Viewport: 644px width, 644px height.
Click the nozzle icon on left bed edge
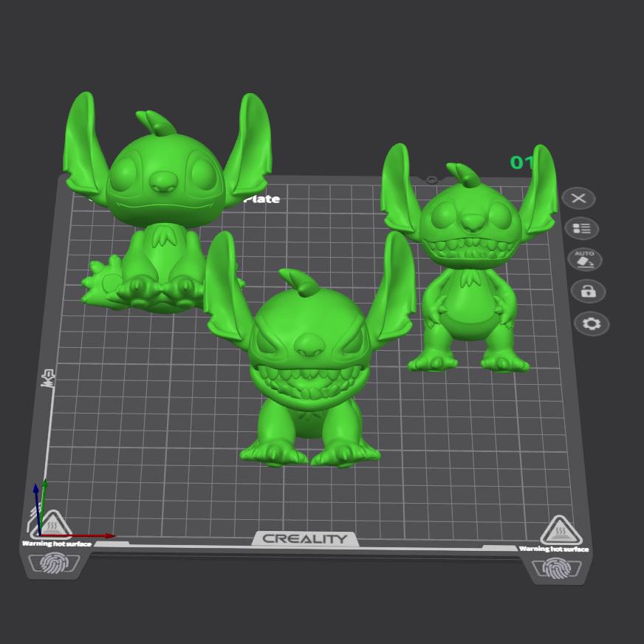point(49,380)
